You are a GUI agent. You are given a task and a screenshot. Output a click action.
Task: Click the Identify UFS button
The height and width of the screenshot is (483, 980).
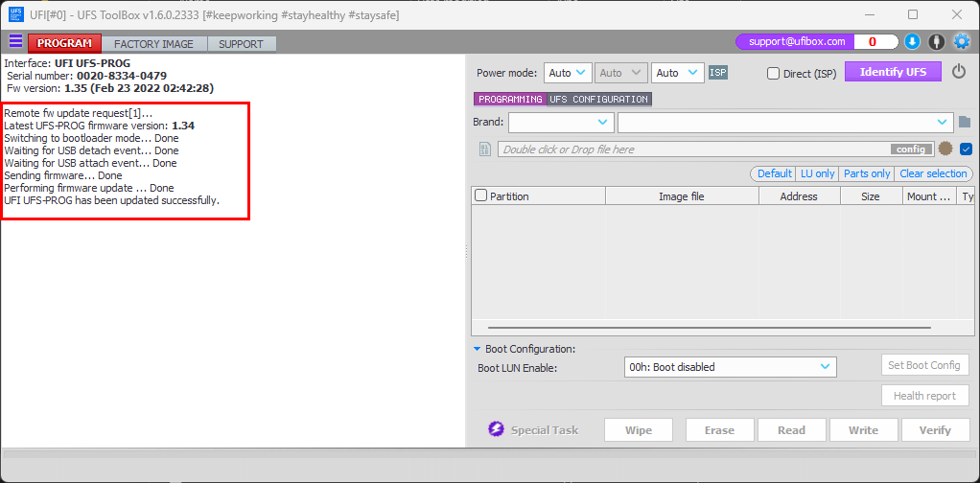893,71
